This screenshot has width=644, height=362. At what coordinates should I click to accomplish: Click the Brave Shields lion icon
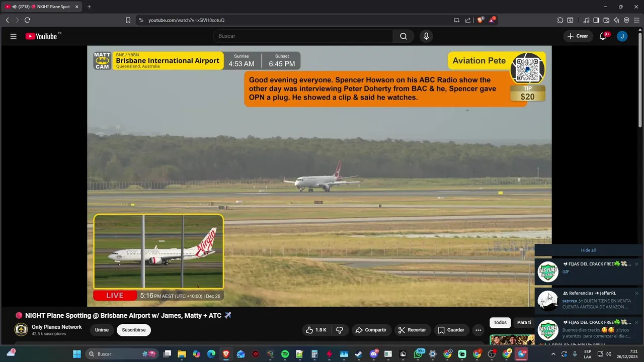click(x=480, y=20)
